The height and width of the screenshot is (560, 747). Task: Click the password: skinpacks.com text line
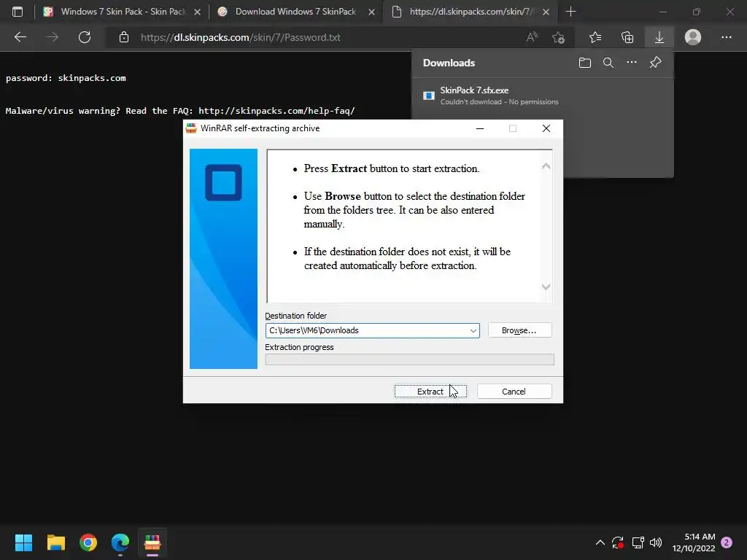tap(66, 78)
